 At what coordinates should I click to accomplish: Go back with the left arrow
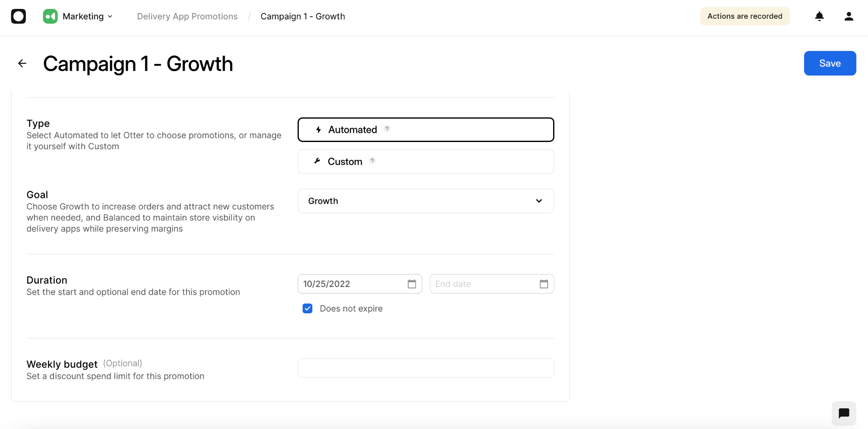22,63
